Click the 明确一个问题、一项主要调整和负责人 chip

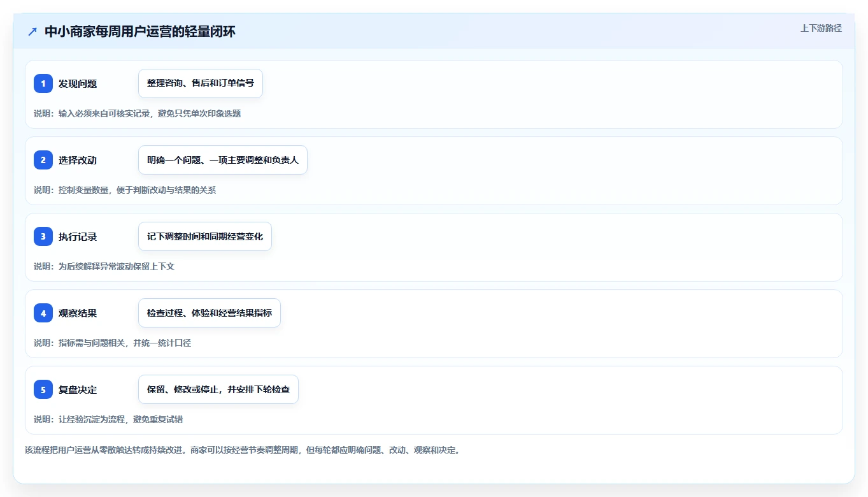pyautogui.click(x=223, y=160)
